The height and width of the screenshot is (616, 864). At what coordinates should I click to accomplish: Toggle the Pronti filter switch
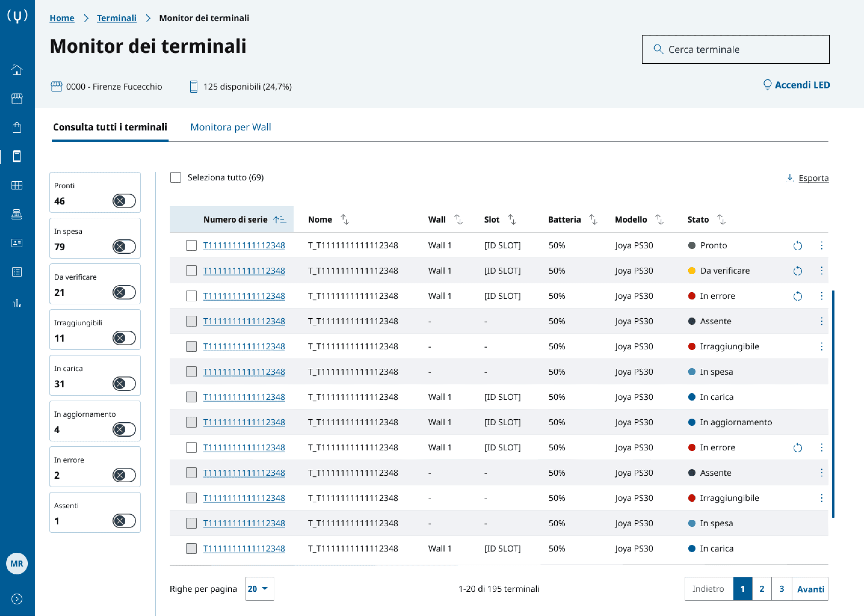pos(124,201)
